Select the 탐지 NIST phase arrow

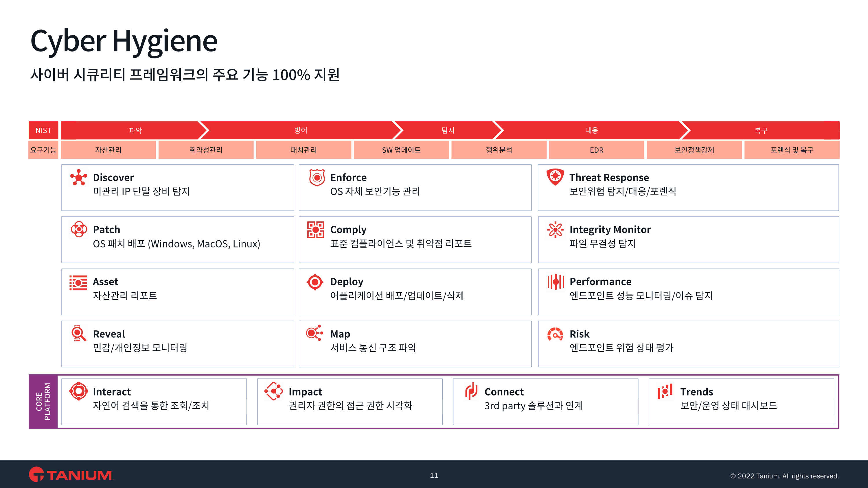coord(448,130)
